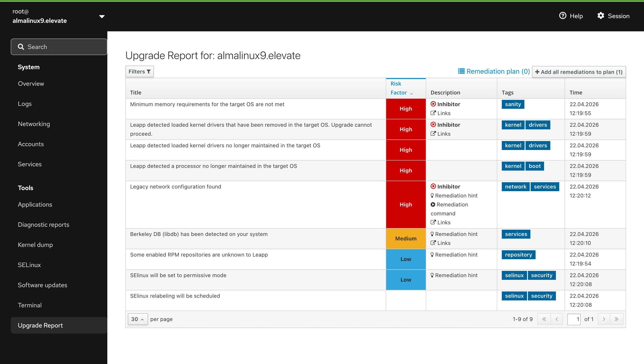Click services tag in Berkeley DB row
Screen dimensions: 644x364
pyautogui.click(x=516, y=234)
